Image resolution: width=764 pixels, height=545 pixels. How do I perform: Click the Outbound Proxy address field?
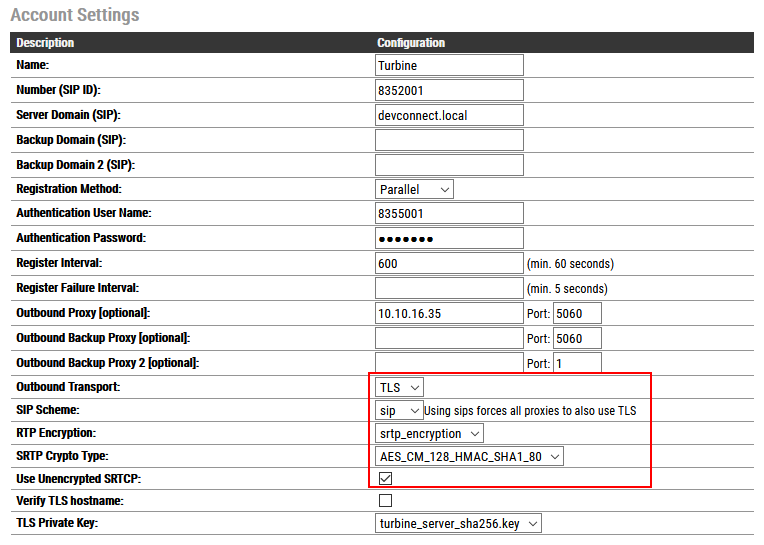(449, 313)
